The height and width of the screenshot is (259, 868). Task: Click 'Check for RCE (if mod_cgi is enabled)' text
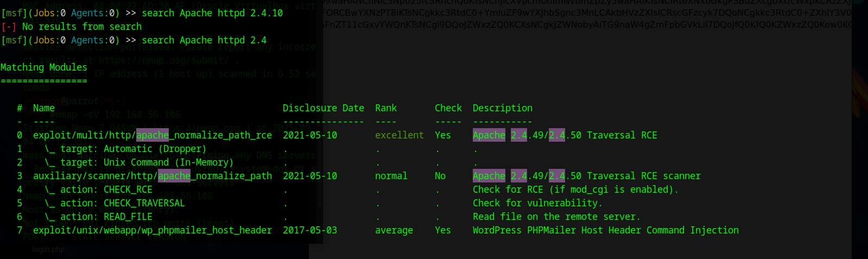pyautogui.click(x=576, y=189)
